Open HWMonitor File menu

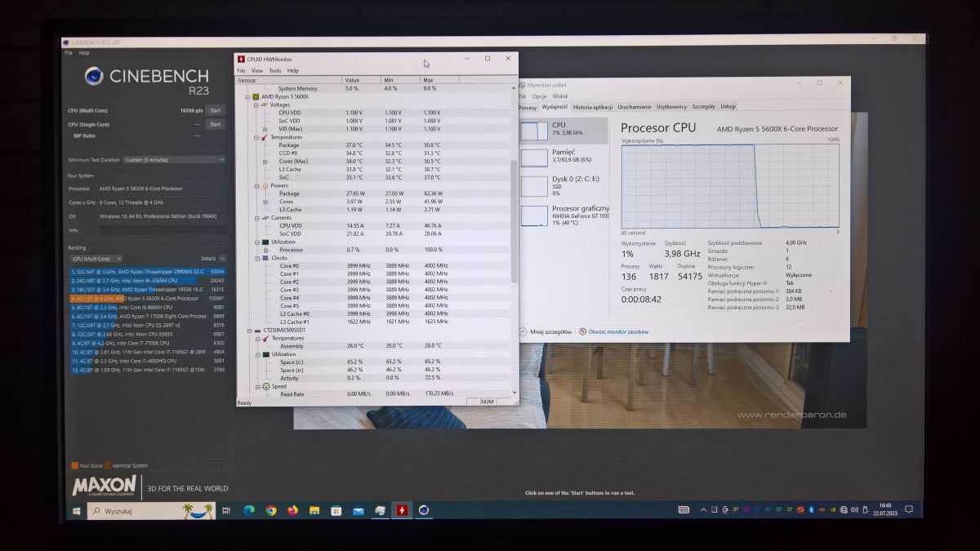click(241, 71)
